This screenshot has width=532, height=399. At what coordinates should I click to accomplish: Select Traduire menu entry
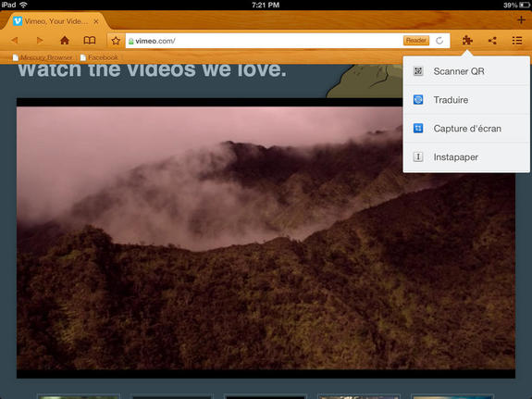(466, 100)
